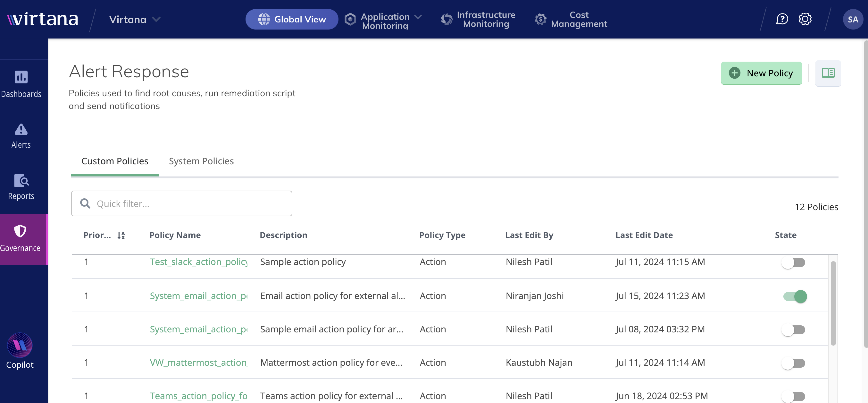Viewport: 868px width, 403px height.
Task: Click the search magnifier icon in Quick filter
Action: pyautogui.click(x=85, y=203)
